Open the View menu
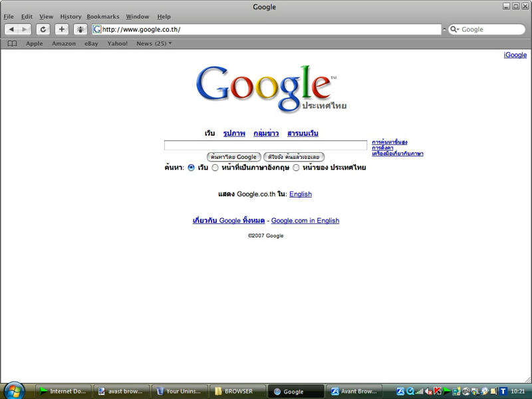532x399 pixels. coord(46,17)
